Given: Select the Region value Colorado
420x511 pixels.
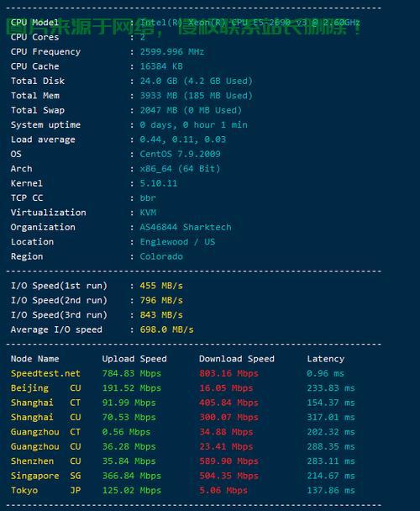Looking at the screenshot, I should 161,256.
